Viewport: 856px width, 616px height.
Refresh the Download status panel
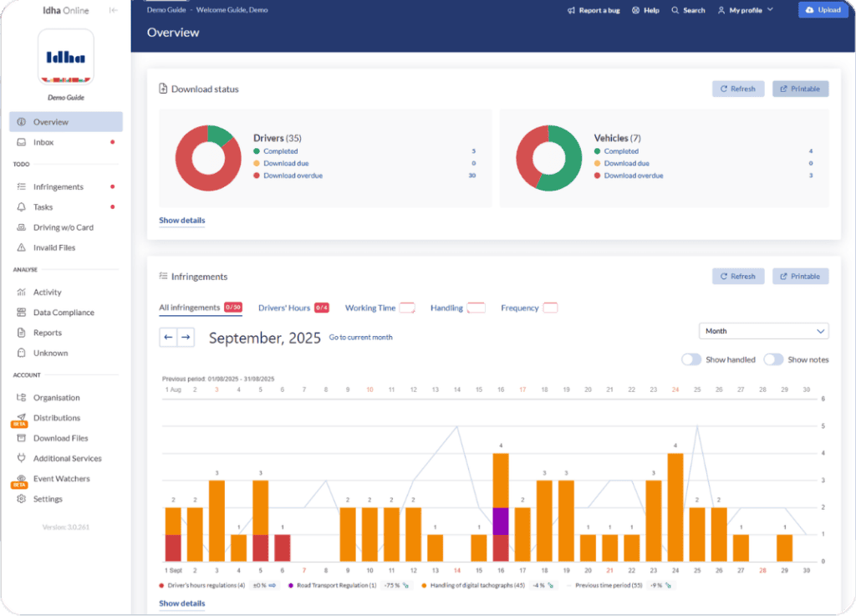coord(738,89)
